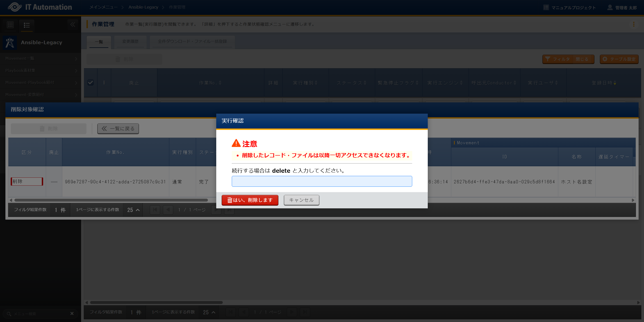
Task: Open the vertical three-dot options menu
Action: click(633, 24)
